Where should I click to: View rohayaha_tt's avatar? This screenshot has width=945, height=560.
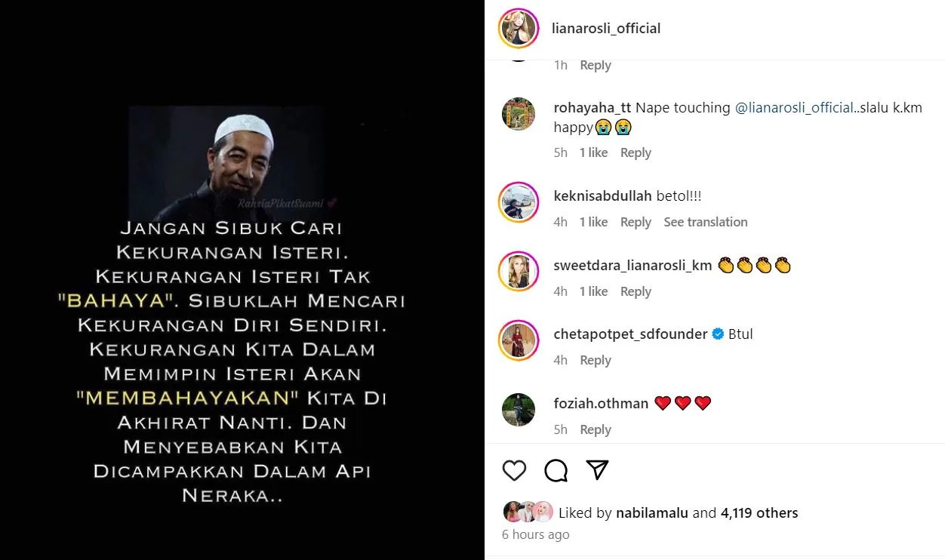point(518,114)
